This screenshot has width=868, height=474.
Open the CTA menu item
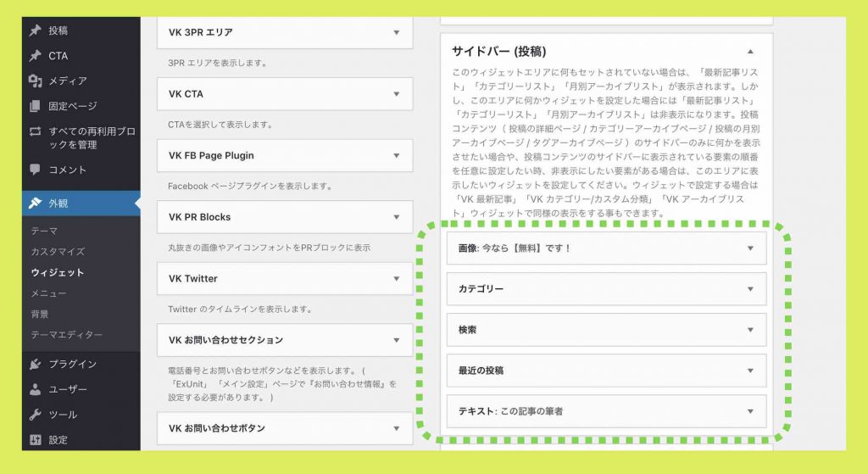coord(58,55)
